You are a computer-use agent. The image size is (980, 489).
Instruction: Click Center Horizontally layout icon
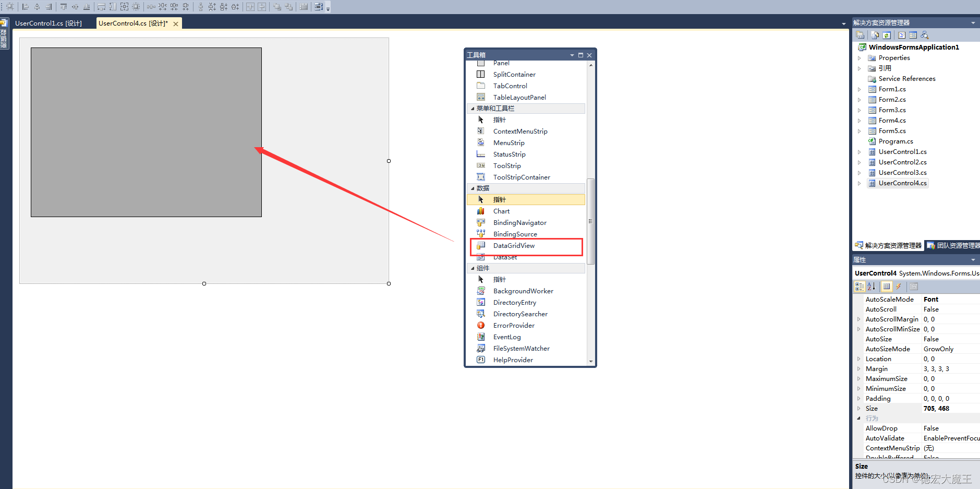250,7
